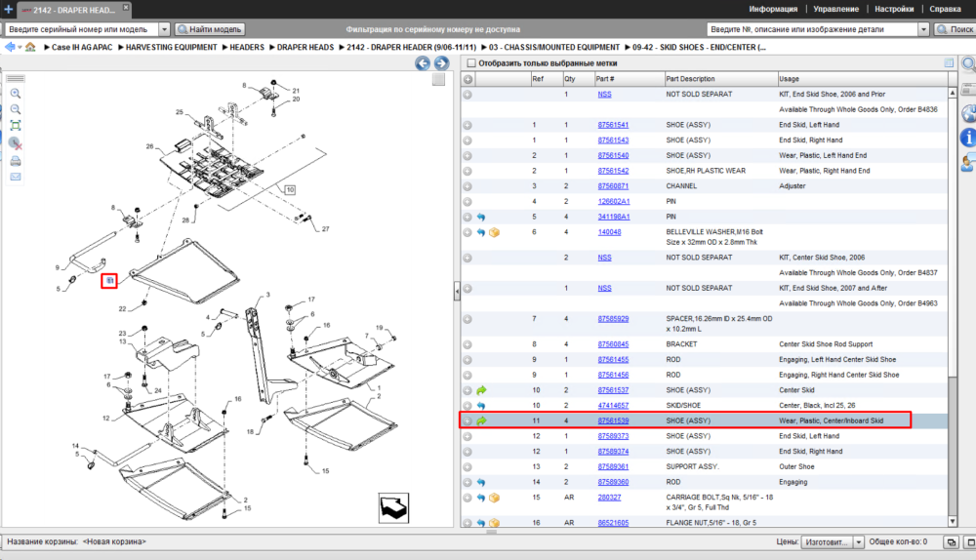Click blue arrow for part 87589360
The height and width of the screenshot is (560, 976).
point(481,482)
